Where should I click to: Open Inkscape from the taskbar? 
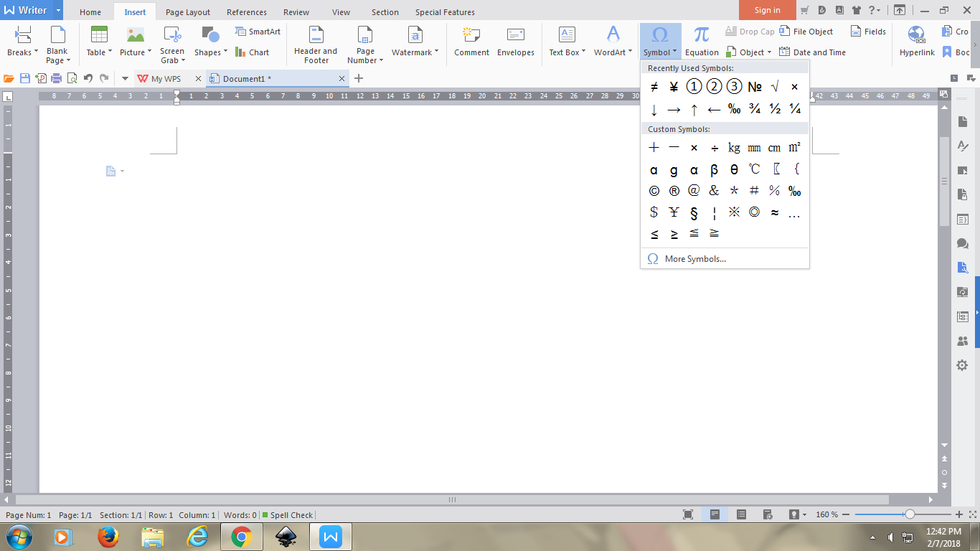pyautogui.click(x=286, y=537)
